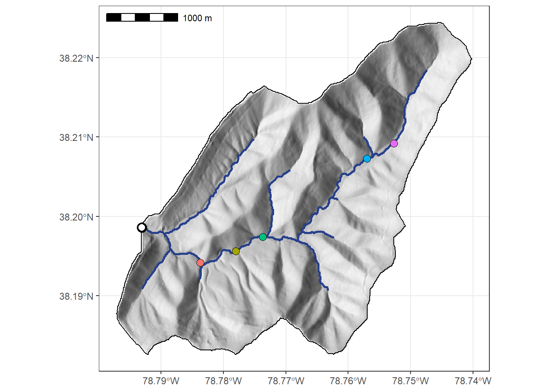This screenshot has height=392, width=549.
Task: Select the olive-yellow sampling point
Action: click(x=236, y=251)
